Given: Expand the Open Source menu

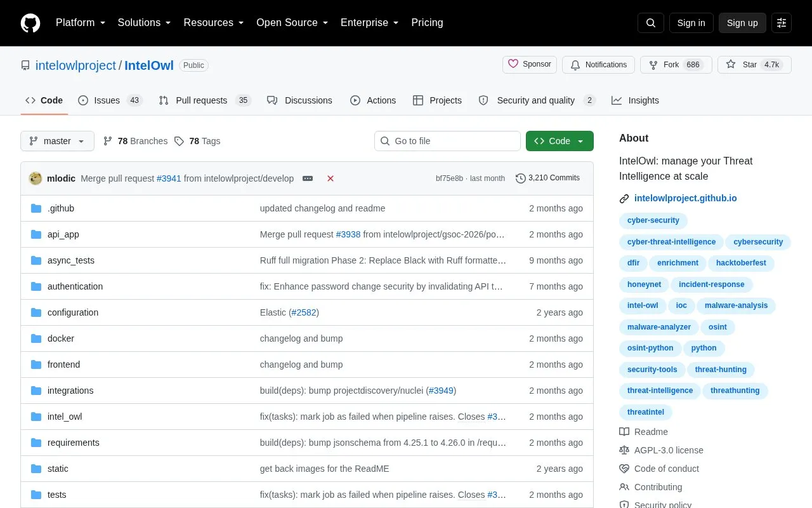Looking at the screenshot, I should click(x=292, y=23).
